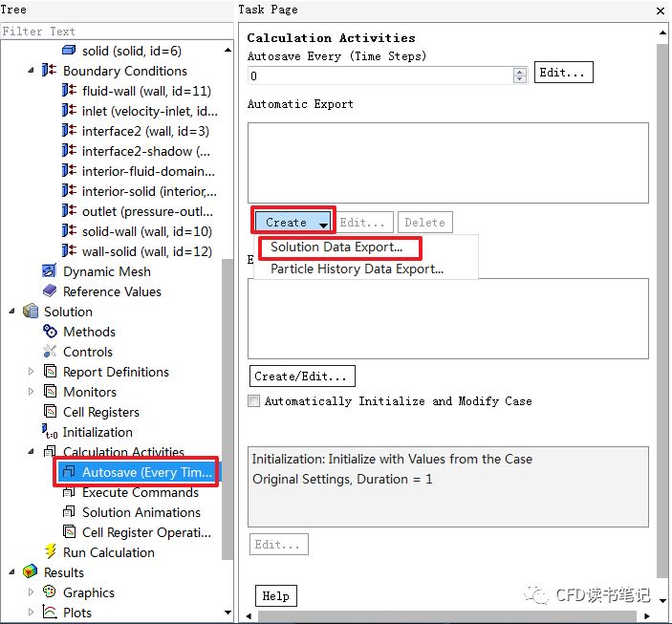Expand the Graphics node

(31, 592)
